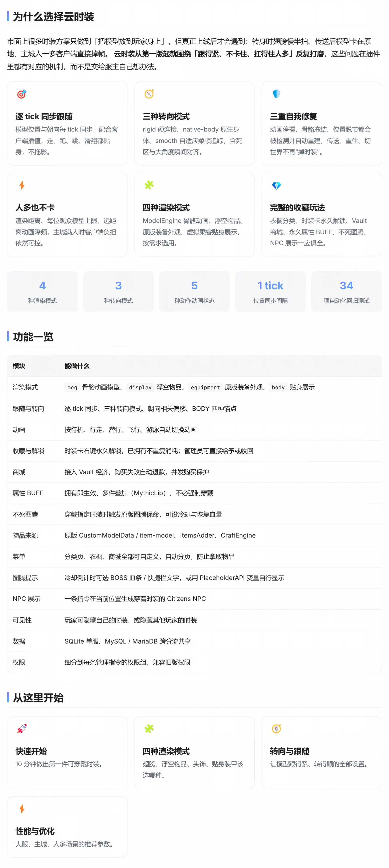This screenshot has width=389, height=868.
Task: Click the 34 项自动化回归测试 stat tile
Action: (x=347, y=291)
